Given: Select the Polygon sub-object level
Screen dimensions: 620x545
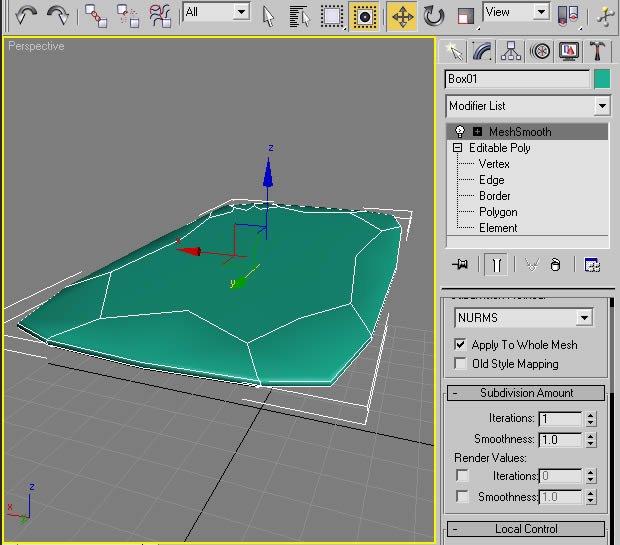Looking at the screenshot, I should [498, 212].
